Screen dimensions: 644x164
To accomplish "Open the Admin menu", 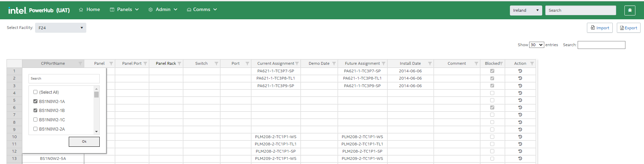I will 163,10.
